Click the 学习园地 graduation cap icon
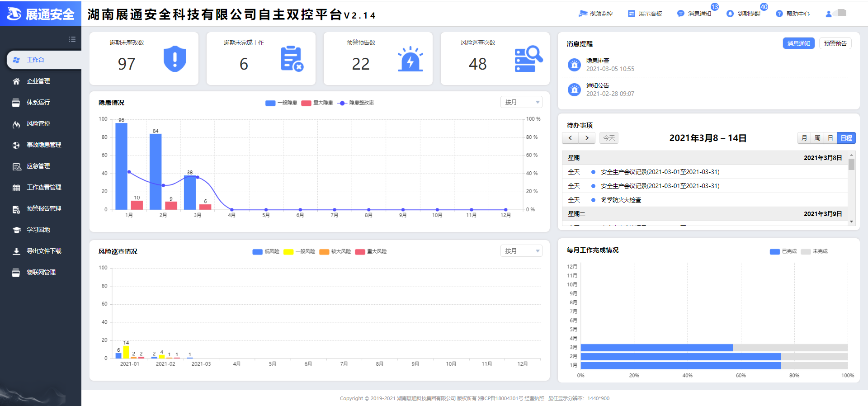This screenshot has height=406, width=868. pos(17,230)
